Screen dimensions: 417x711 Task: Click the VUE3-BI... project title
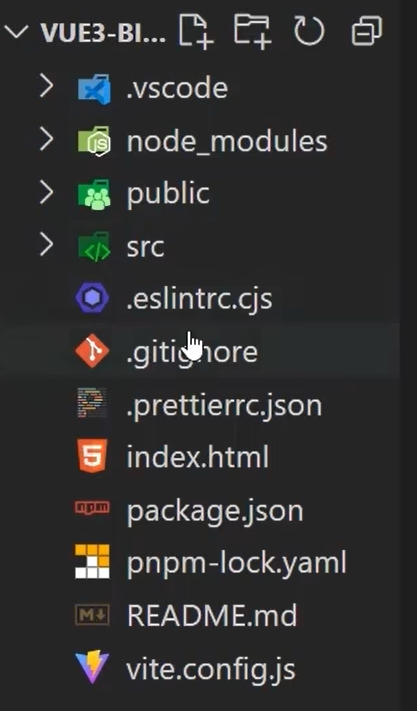103,33
